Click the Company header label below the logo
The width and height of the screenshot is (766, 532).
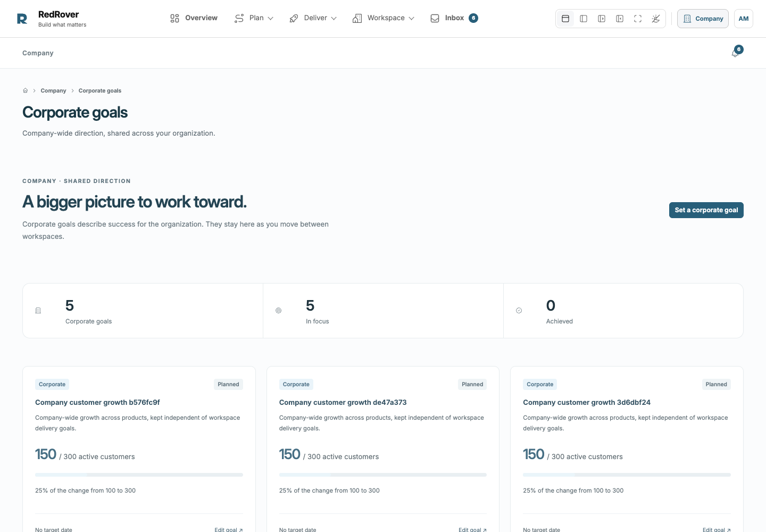coord(38,53)
